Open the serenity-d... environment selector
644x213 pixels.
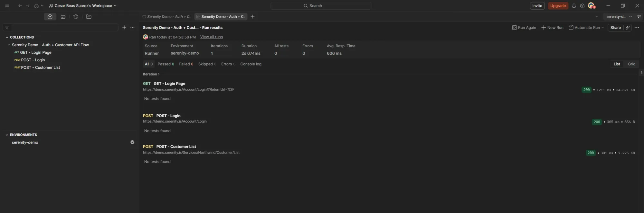coord(619,17)
